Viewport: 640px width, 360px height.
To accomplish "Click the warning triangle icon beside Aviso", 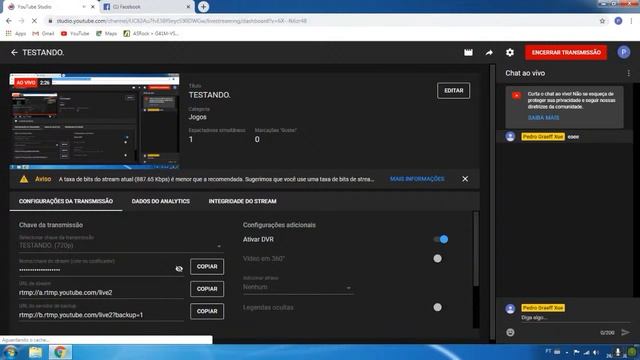I will pyautogui.click(x=24, y=179).
